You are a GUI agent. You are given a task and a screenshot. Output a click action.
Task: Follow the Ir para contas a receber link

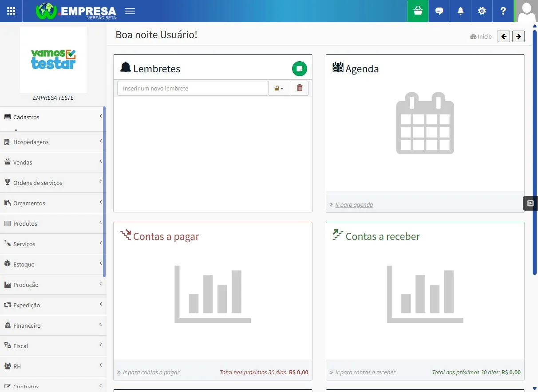[365, 372]
